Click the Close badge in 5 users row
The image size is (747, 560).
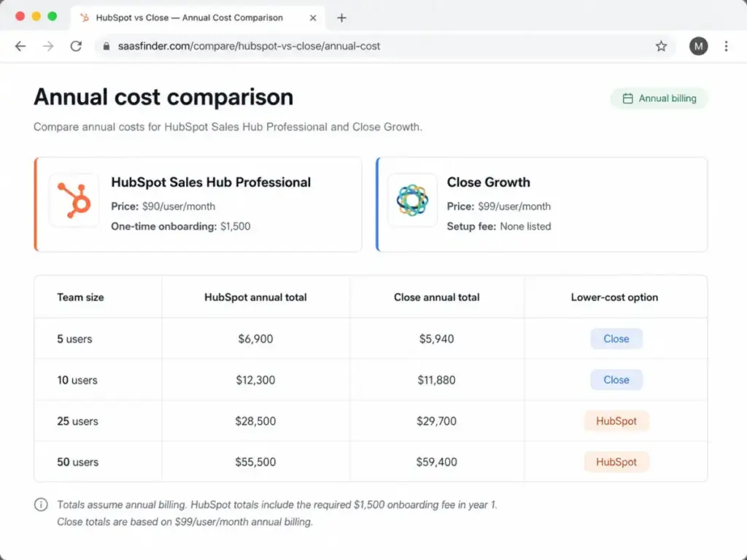coord(616,338)
